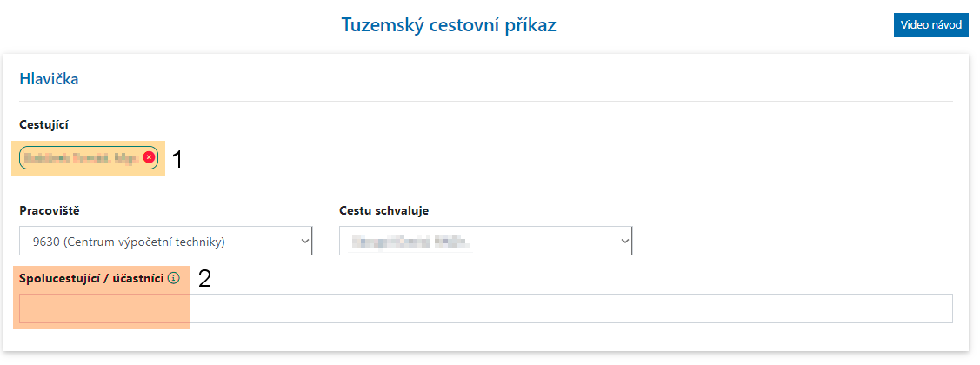Click the chevron arrow of Cestu schvaluje select
This screenshot has height=365, width=980.
(623, 242)
